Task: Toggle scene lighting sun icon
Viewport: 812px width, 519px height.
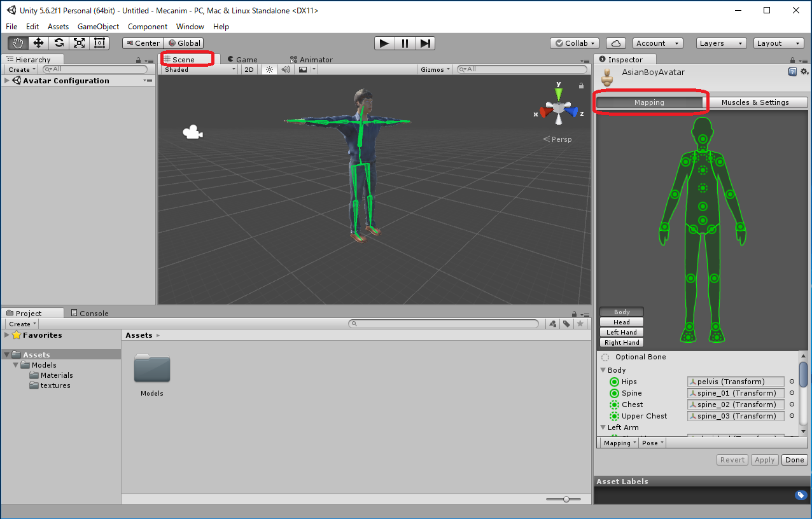Action: point(269,69)
